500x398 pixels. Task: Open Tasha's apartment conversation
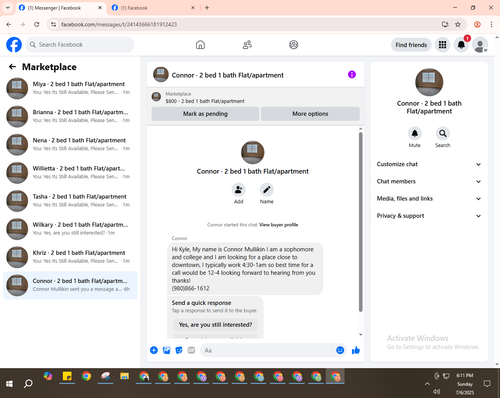point(70,200)
